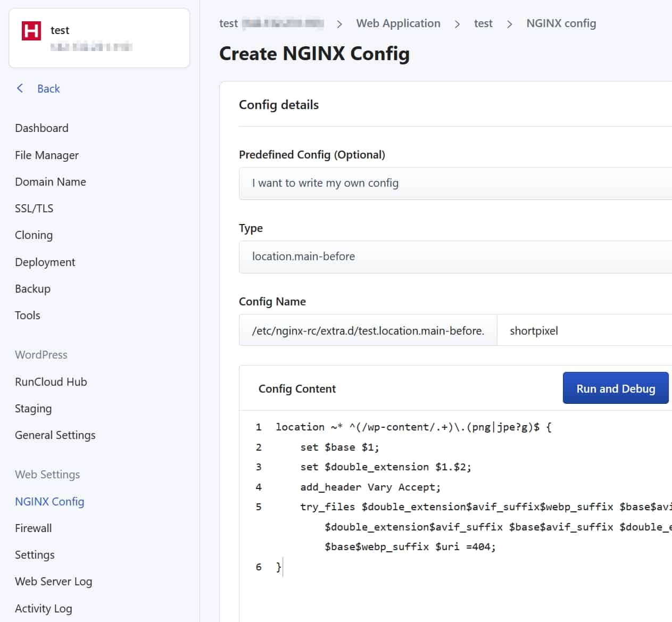Select NGINX Config in sidebar
The width and height of the screenshot is (672, 622).
(49, 502)
